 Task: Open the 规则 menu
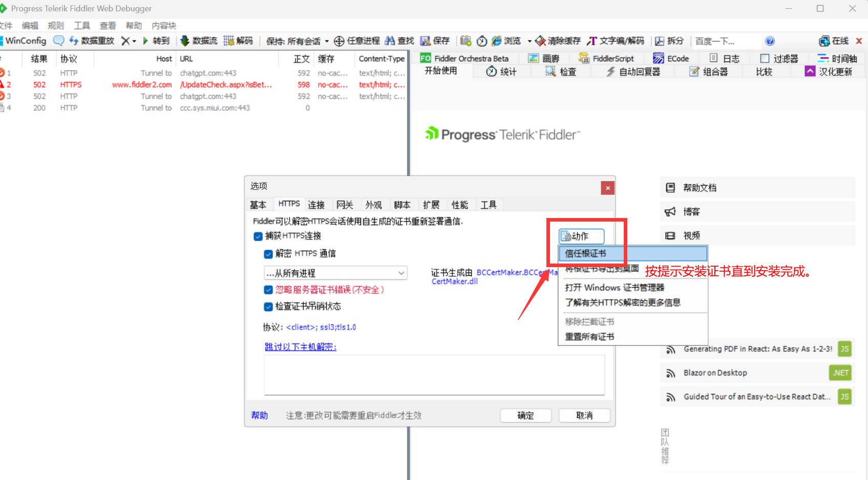pos(56,26)
